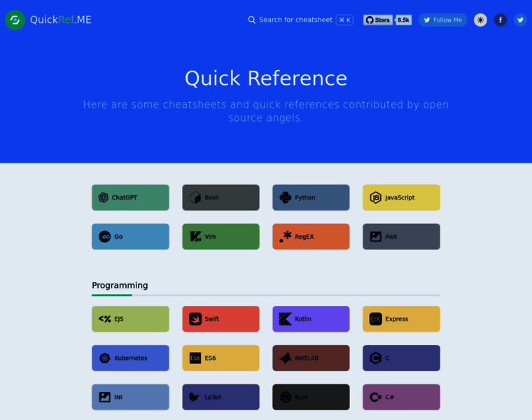
Task: Open the Vim cheatsheet card
Action: [x=221, y=237]
